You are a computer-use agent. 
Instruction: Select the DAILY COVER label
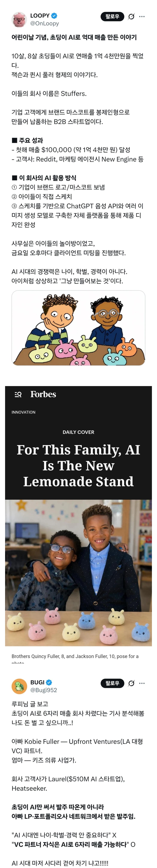[78, 432]
